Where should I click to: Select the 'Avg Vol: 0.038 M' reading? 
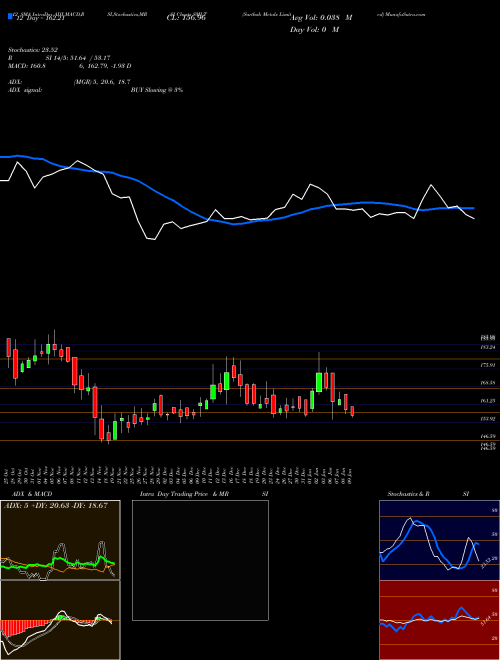click(321, 18)
